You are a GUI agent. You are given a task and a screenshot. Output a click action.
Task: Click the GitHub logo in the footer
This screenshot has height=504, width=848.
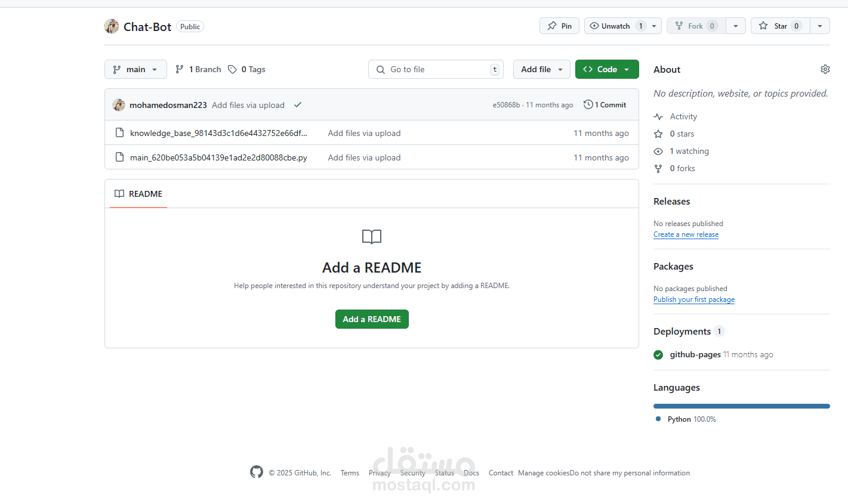click(257, 472)
